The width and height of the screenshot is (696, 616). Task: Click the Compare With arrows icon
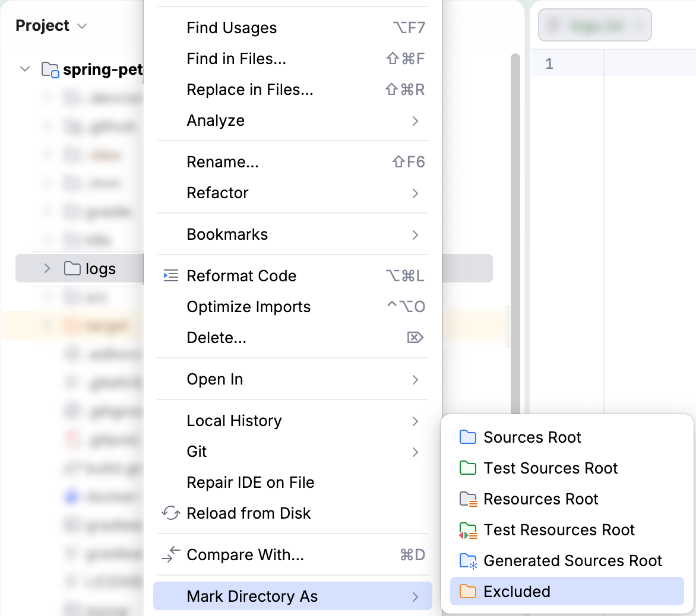(171, 555)
